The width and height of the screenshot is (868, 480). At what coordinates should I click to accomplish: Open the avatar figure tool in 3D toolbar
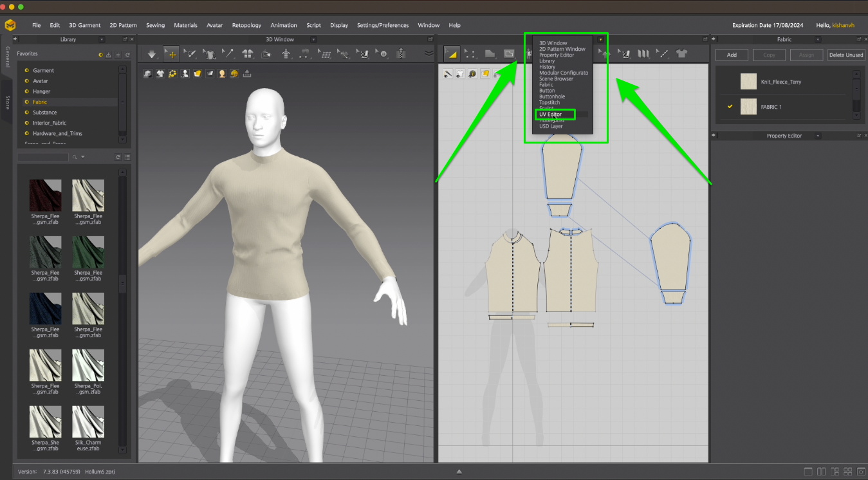tap(286, 54)
